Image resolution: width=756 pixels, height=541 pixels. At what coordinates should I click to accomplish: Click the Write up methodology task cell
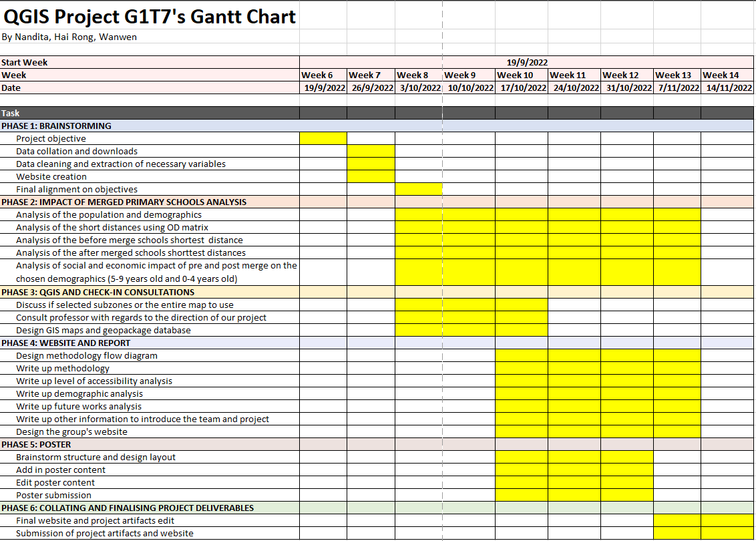pyautogui.click(x=63, y=368)
